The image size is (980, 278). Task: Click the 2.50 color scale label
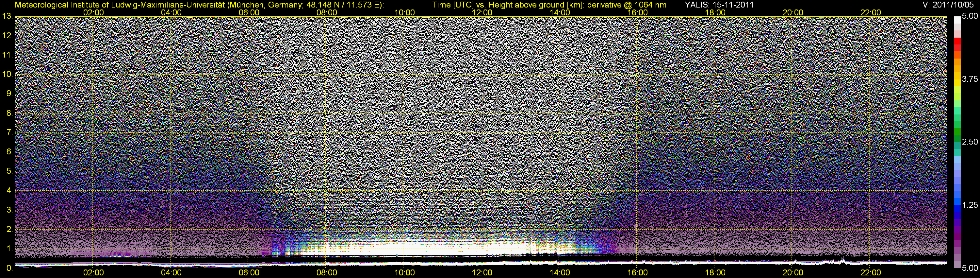(x=969, y=142)
